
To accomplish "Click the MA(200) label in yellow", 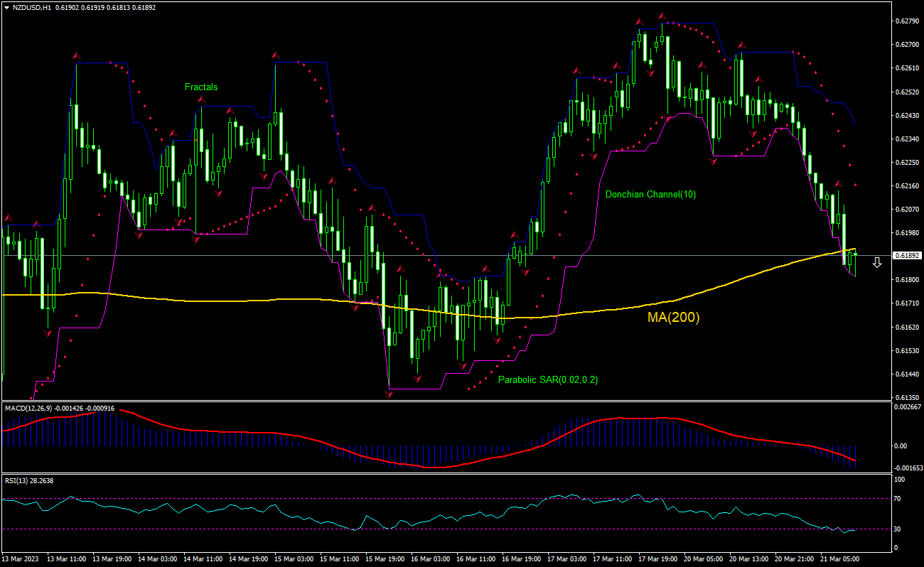I will pos(673,318).
